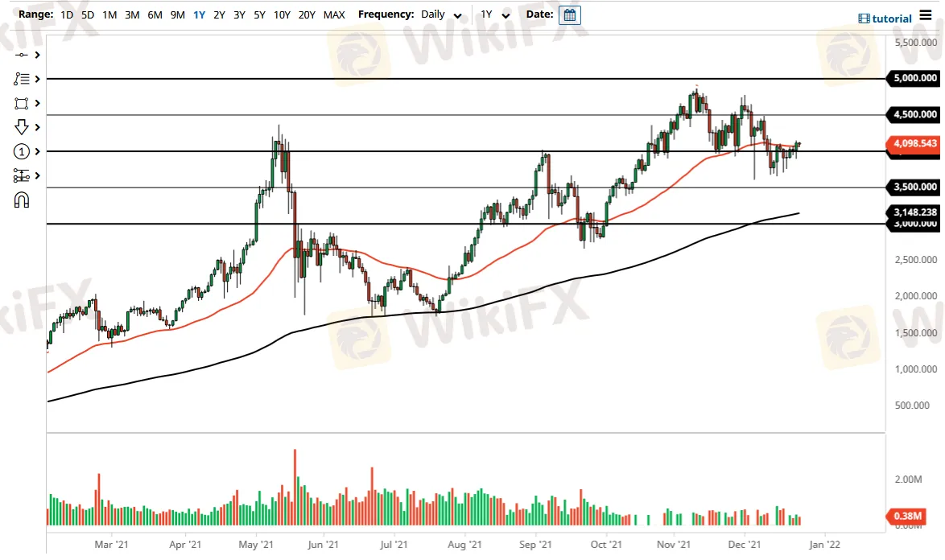
Task: Click the Jan '22 date axis label
Action: click(x=824, y=545)
